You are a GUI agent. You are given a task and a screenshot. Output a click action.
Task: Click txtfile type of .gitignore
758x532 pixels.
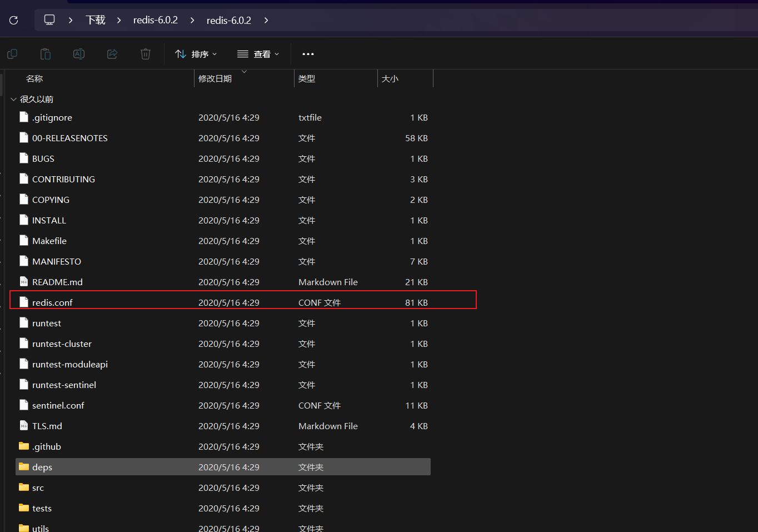310,117
